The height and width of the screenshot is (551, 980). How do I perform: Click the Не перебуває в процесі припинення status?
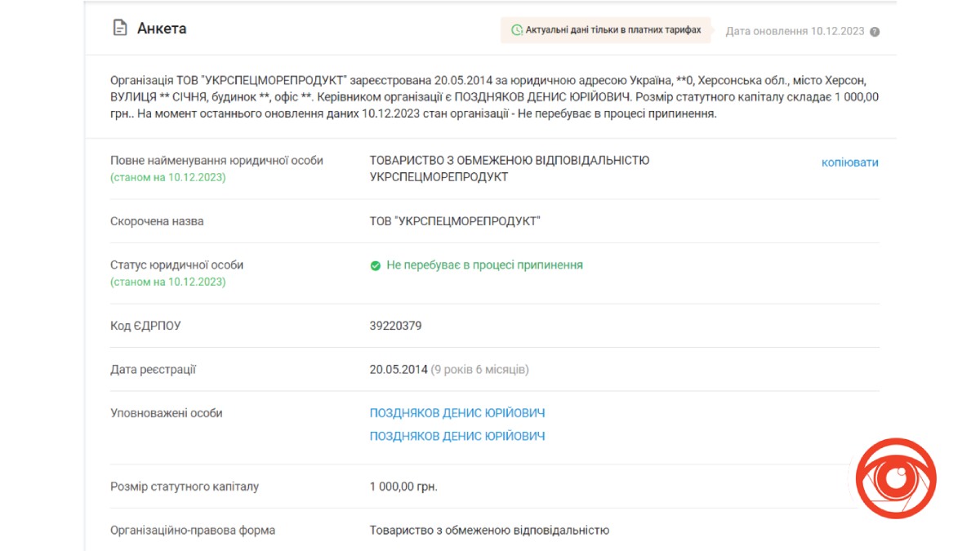[484, 265]
